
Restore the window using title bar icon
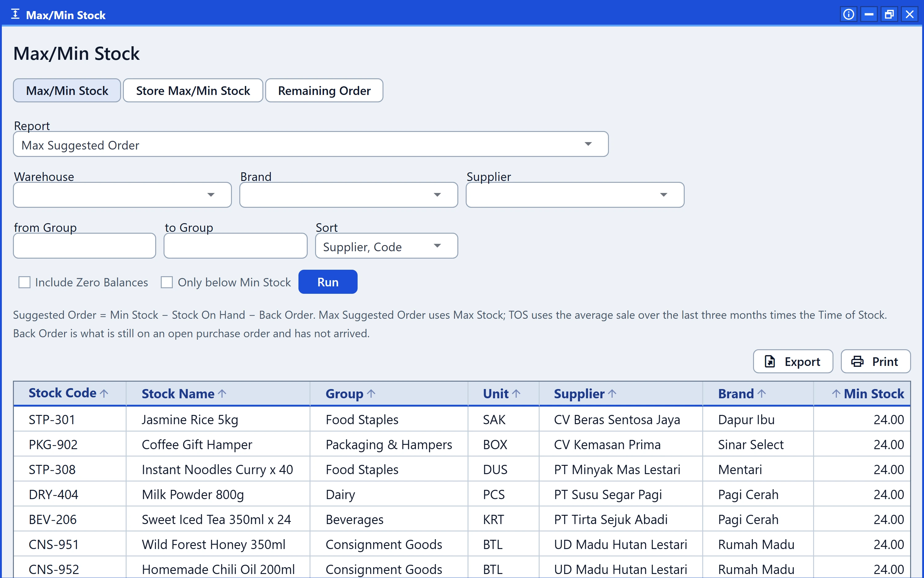pyautogui.click(x=889, y=14)
